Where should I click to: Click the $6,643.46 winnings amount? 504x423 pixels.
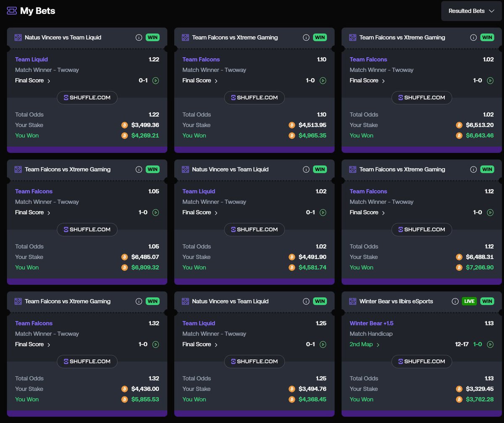(x=480, y=135)
